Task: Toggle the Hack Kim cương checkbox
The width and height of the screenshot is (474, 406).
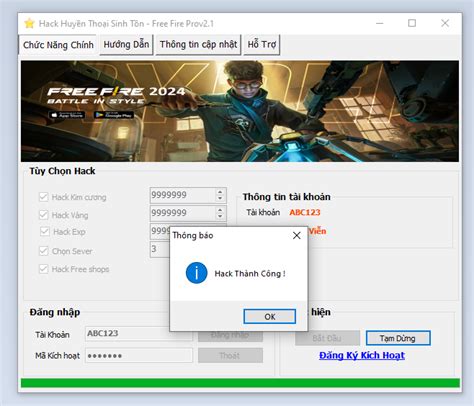Action: point(43,197)
